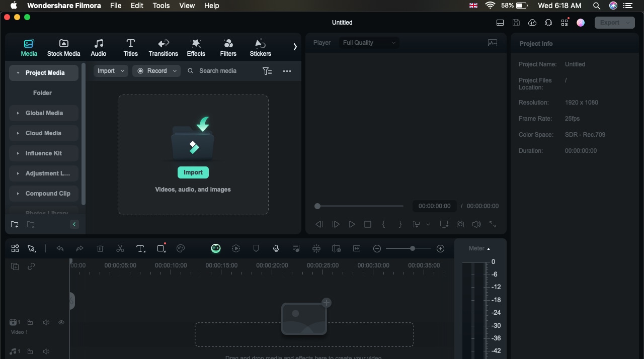This screenshot has height=359, width=644.
Task: Change the workspace layout with the panel icon
Action: 500,23
